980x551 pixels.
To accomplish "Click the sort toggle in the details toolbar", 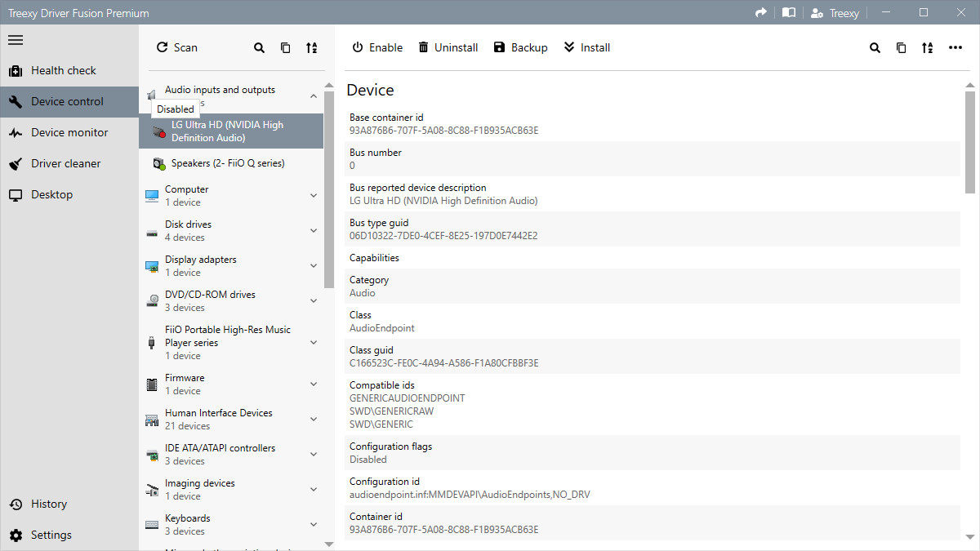I will [927, 47].
